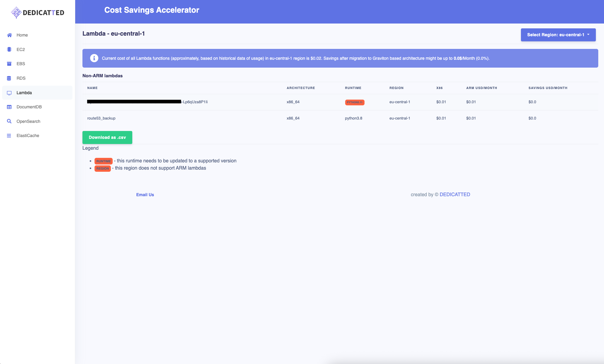The image size is (604, 364).
Task: Click the Email Us link
Action: [145, 195]
